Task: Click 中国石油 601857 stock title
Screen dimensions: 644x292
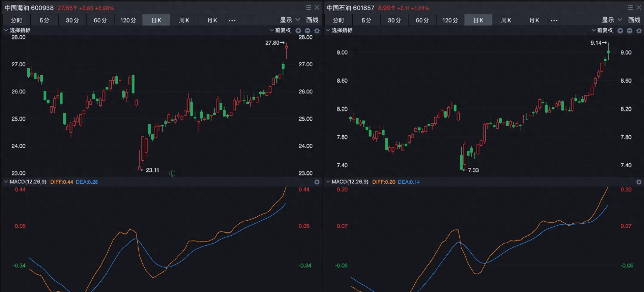Action: [350, 8]
